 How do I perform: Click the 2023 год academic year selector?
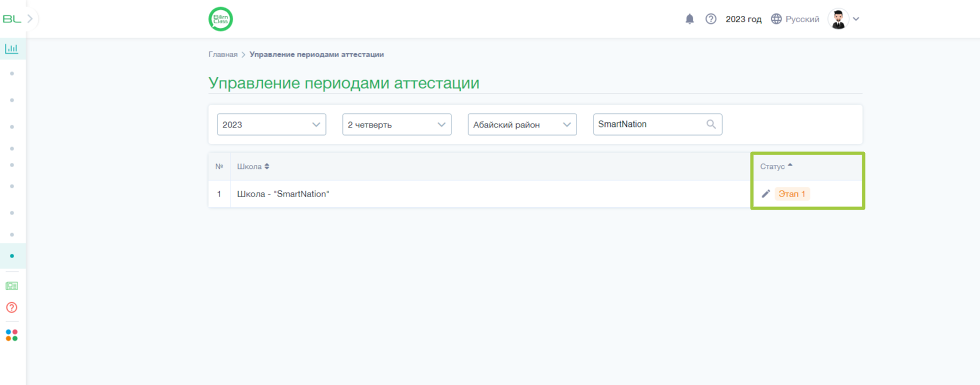point(743,19)
